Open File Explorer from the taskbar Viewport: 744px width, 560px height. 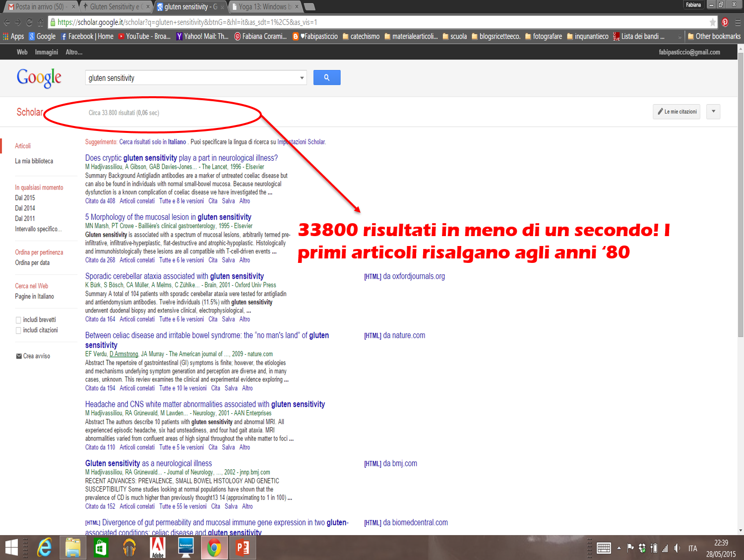(x=73, y=548)
